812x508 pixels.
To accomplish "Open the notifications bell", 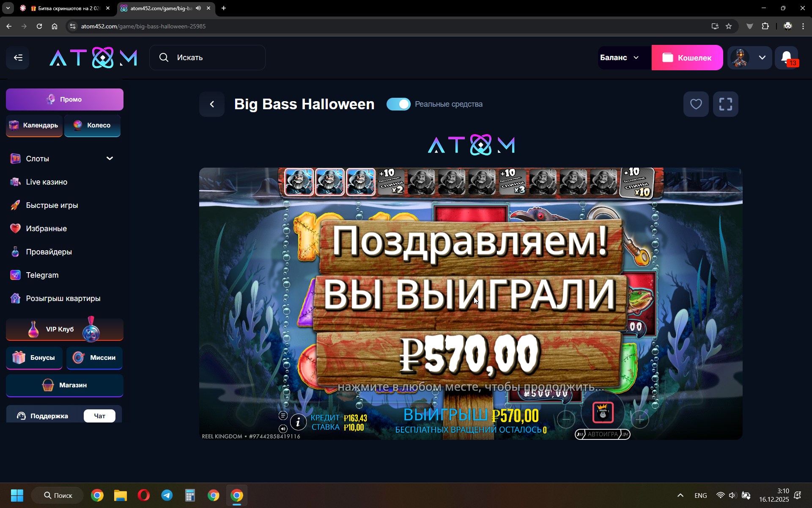I will (x=787, y=58).
